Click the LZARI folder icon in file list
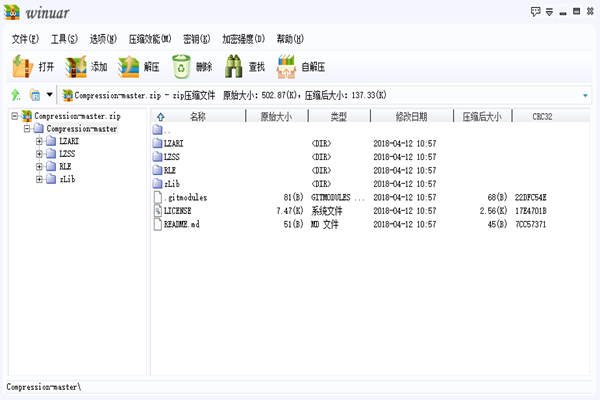 [157, 144]
